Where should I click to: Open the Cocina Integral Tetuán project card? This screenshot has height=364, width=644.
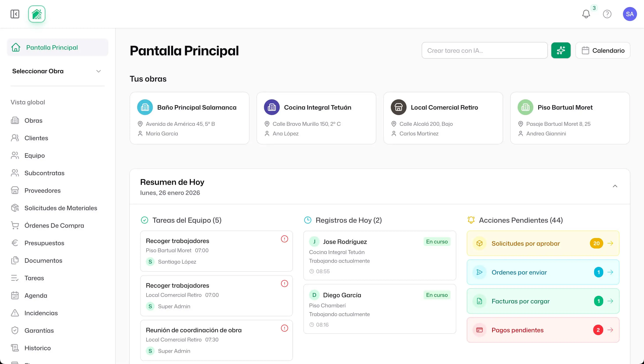[316, 118]
